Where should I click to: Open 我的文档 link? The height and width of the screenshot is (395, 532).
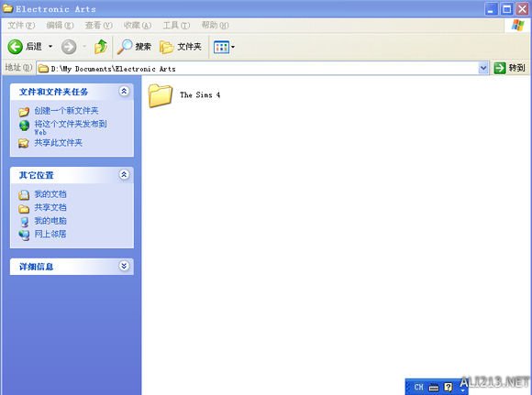tap(50, 194)
